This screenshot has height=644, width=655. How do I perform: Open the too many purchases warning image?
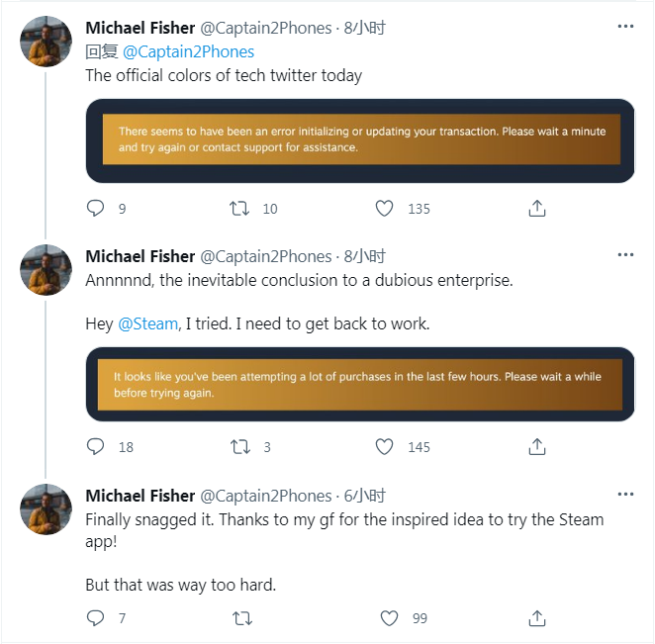click(360, 384)
